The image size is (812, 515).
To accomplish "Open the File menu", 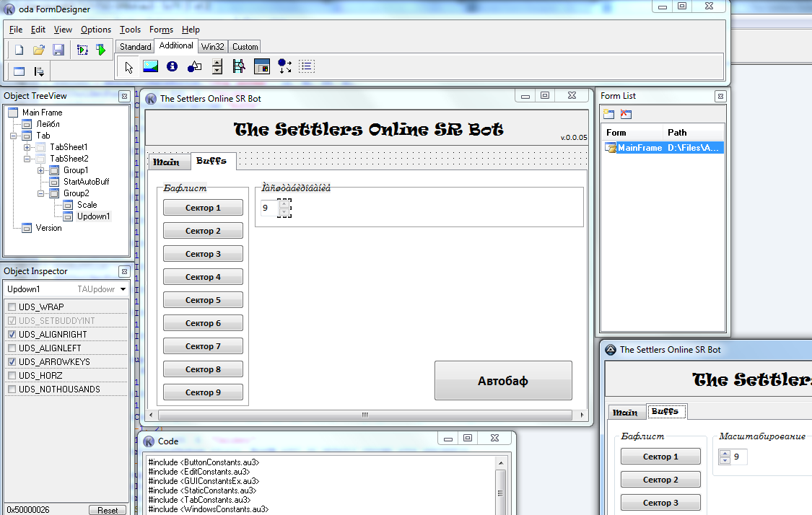I will click(x=16, y=30).
